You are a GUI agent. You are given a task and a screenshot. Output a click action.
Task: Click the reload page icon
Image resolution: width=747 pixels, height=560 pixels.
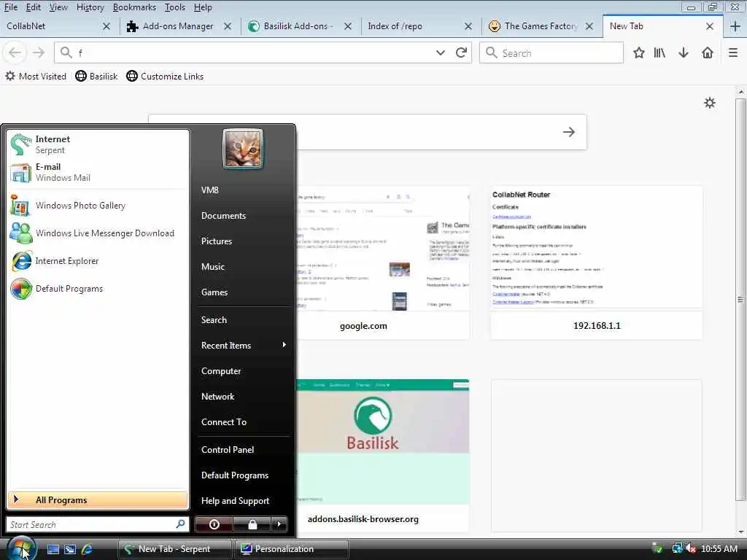coord(461,52)
